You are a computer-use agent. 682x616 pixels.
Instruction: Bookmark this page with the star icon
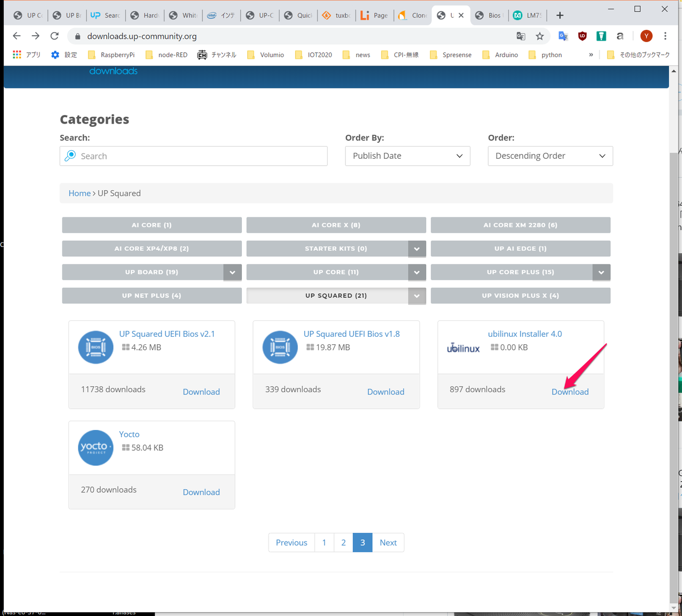pyautogui.click(x=540, y=36)
